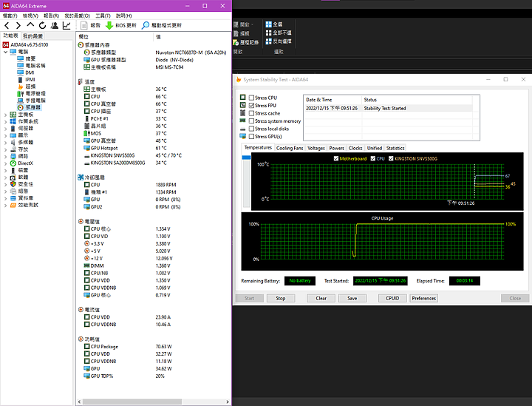This screenshot has height=406, width=532.
Task: Click the 網路 network icon in tree
Action: 13,156
